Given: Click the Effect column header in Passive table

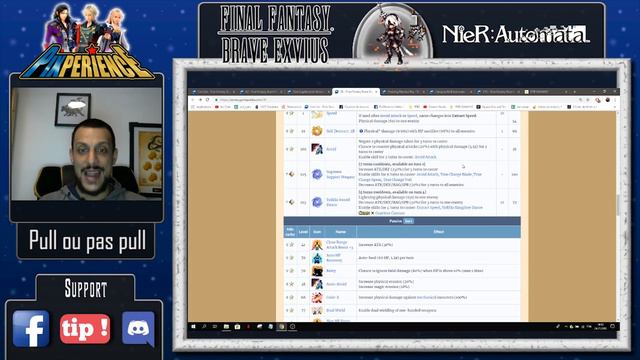Looking at the screenshot, I should pos(438,232).
